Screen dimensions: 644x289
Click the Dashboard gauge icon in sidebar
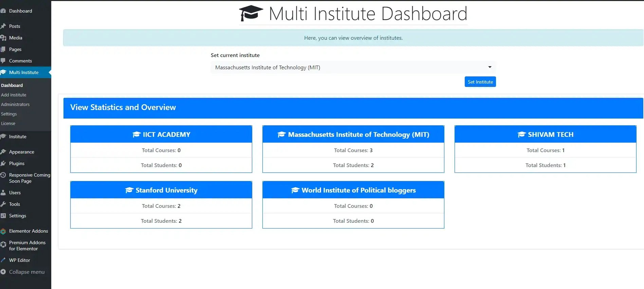pyautogui.click(x=3, y=11)
